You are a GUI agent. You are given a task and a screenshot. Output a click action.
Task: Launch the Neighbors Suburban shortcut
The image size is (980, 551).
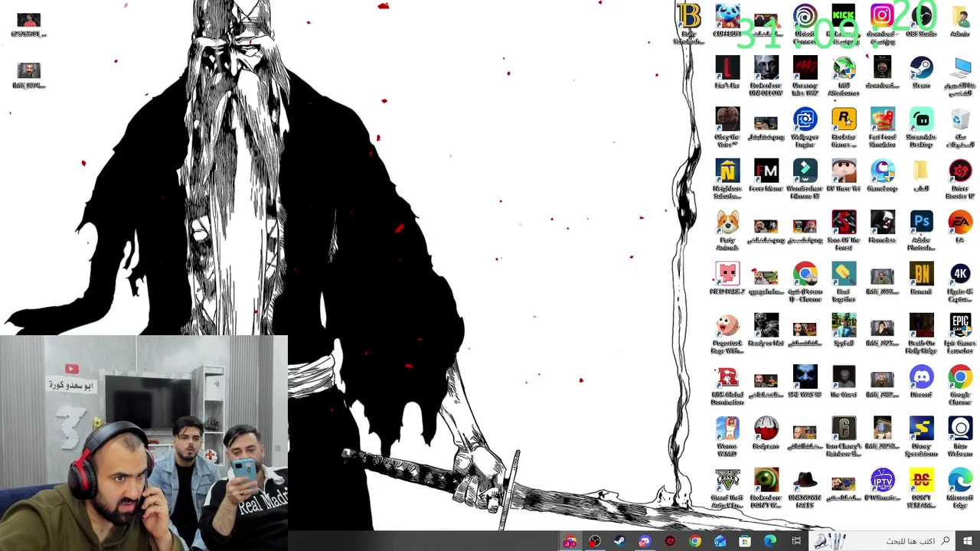(x=727, y=179)
